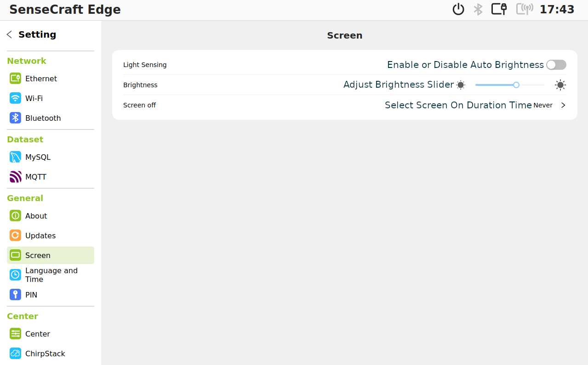This screenshot has height=365, width=588.
Task: Click the Ethernet status icon in header
Action: tap(499, 9)
